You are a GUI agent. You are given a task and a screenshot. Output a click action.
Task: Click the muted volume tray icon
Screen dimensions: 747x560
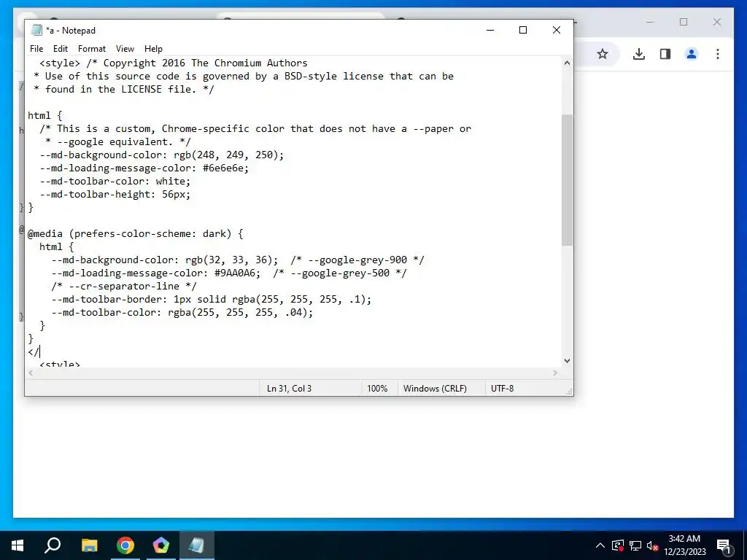[x=653, y=545]
